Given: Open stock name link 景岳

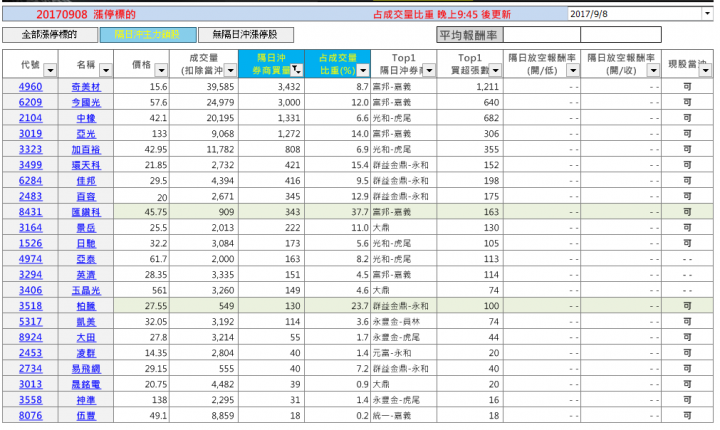Looking at the screenshot, I should (86, 227).
